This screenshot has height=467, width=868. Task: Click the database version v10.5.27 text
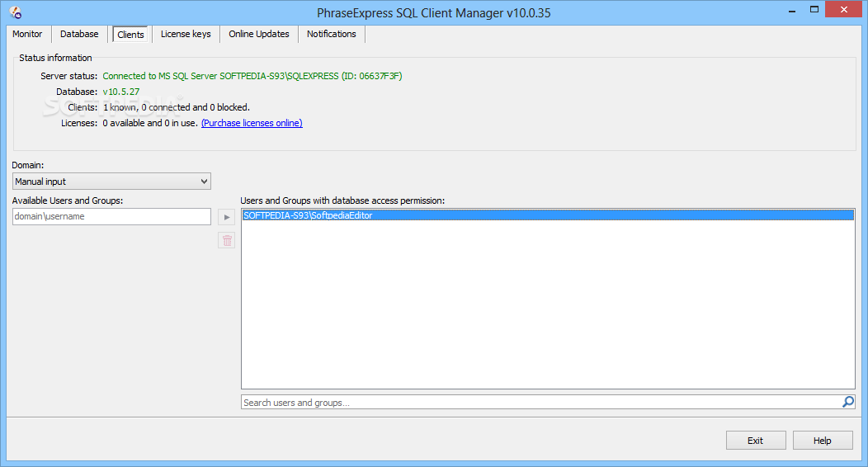(x=121, y=92)
